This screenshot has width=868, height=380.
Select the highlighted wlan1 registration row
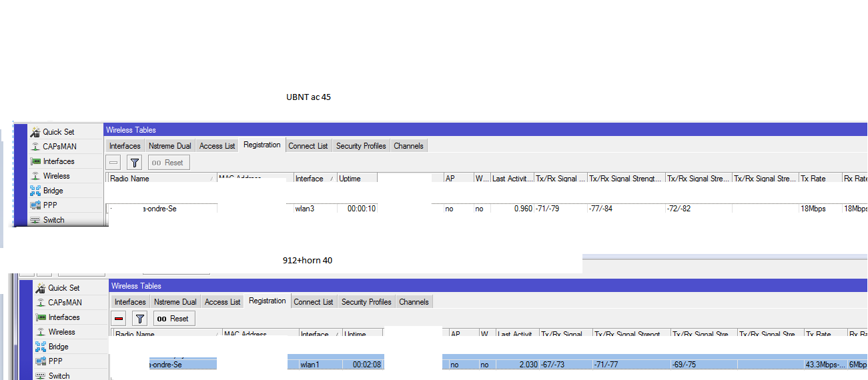point(310,365)
